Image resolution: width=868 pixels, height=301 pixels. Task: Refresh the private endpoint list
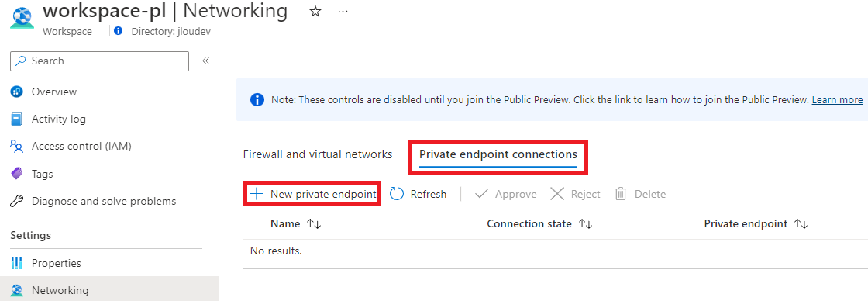[418, 194]
